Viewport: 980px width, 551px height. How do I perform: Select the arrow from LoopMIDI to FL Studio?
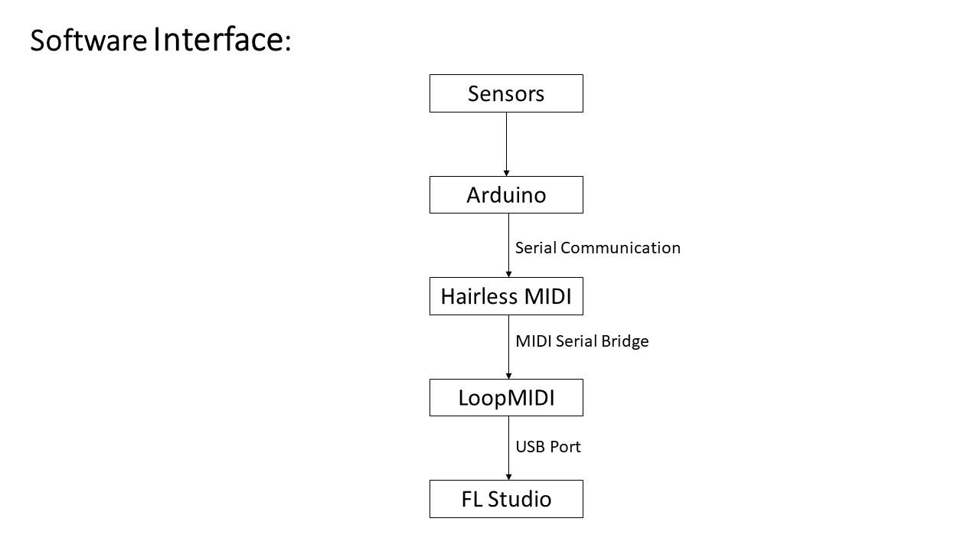click(x=508, y=448)
